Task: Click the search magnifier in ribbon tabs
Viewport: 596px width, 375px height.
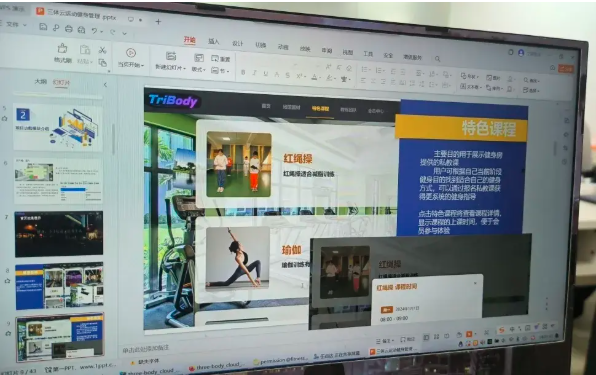Action: pos(437,59)
